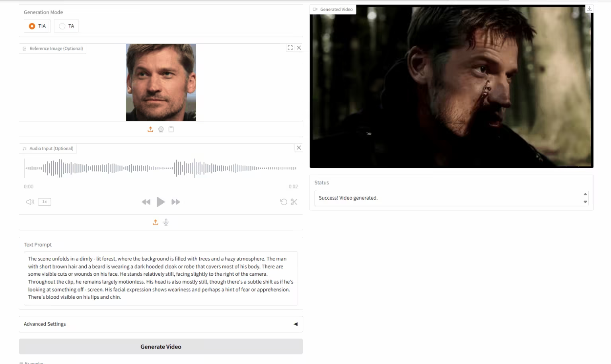Trim audio with the scissors tool
Screen dimensions: 611x364
click(294, 202)
